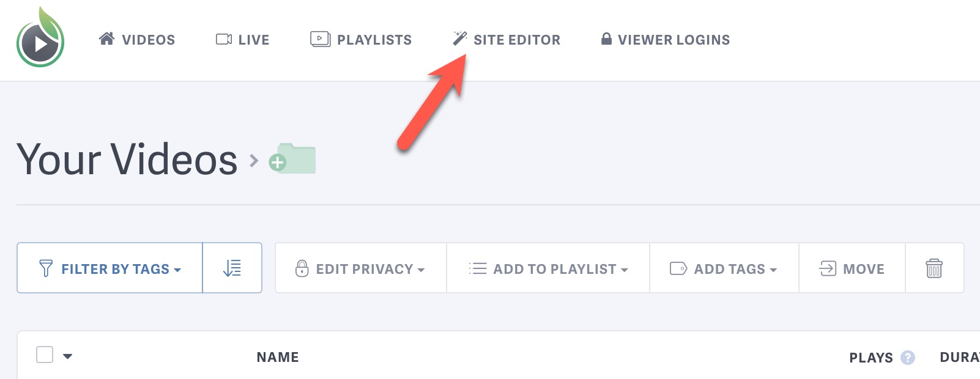Viewport: 980px width, 379px height.
Task: Click the SproutVideo logo icon
Action: pos(39,39)
